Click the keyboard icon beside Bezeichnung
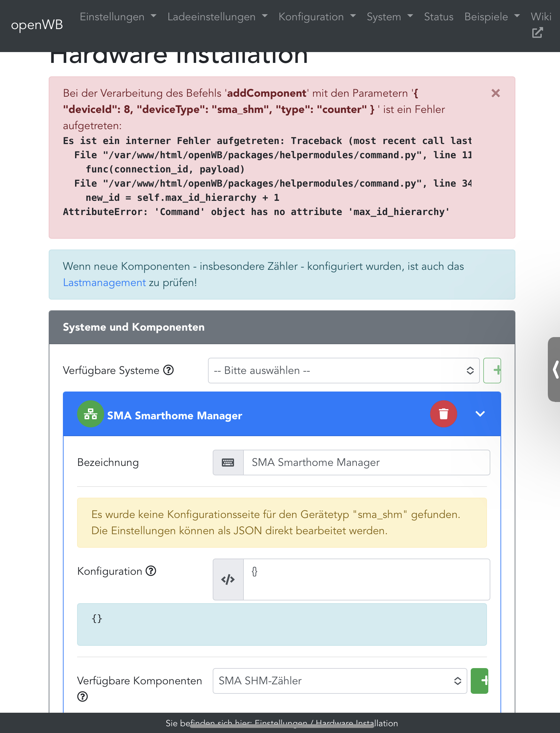The image size is (560, 733). point(228,463)
